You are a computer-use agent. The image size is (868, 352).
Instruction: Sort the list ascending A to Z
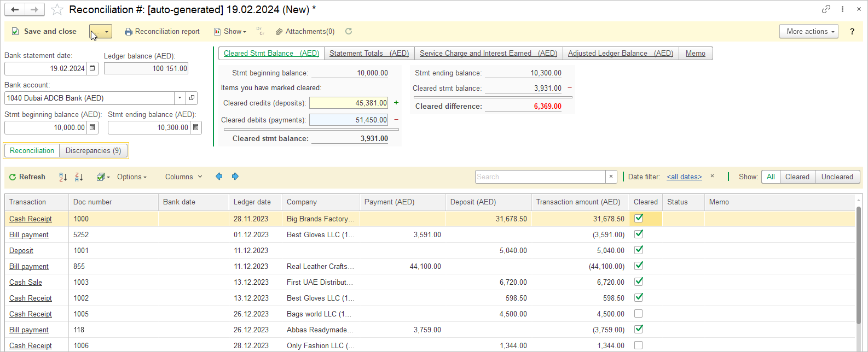[x=63, y=177]
